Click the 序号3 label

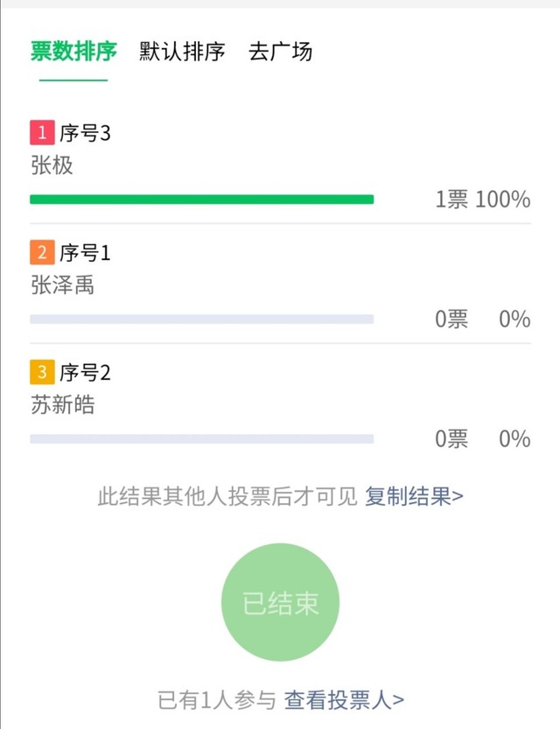click(x=85, y=133)
